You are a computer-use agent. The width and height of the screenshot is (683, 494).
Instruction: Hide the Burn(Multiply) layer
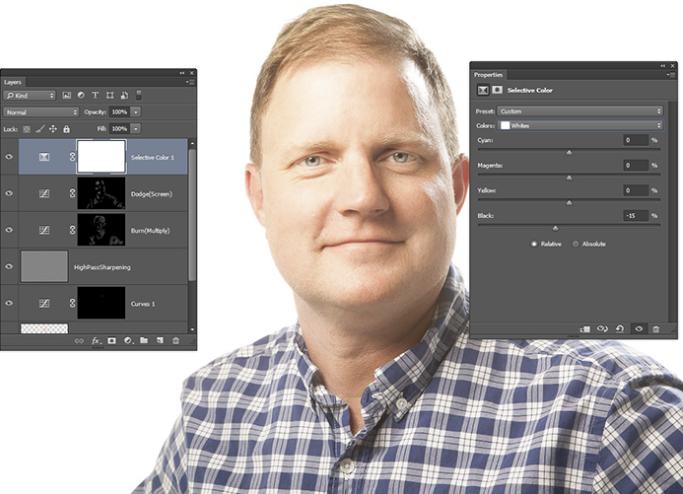click(x=9, y=230)
